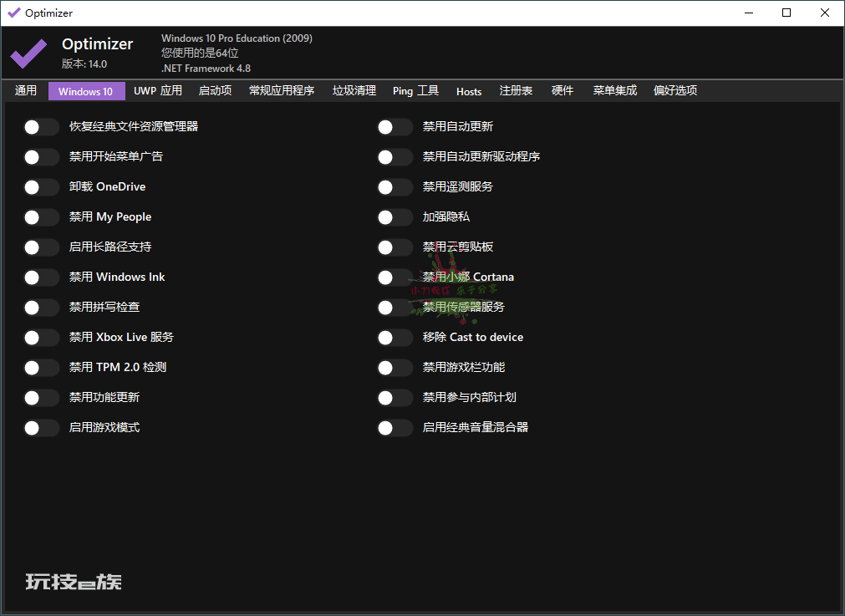845x616 pixels.
Task: Enable 禁用开始菜单广告 switch
Action: pyautogui.click(x=42, y=157)
